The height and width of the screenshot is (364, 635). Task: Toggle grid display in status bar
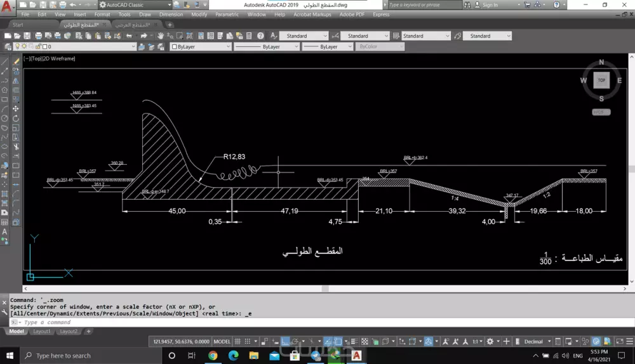tap(237, 341)
